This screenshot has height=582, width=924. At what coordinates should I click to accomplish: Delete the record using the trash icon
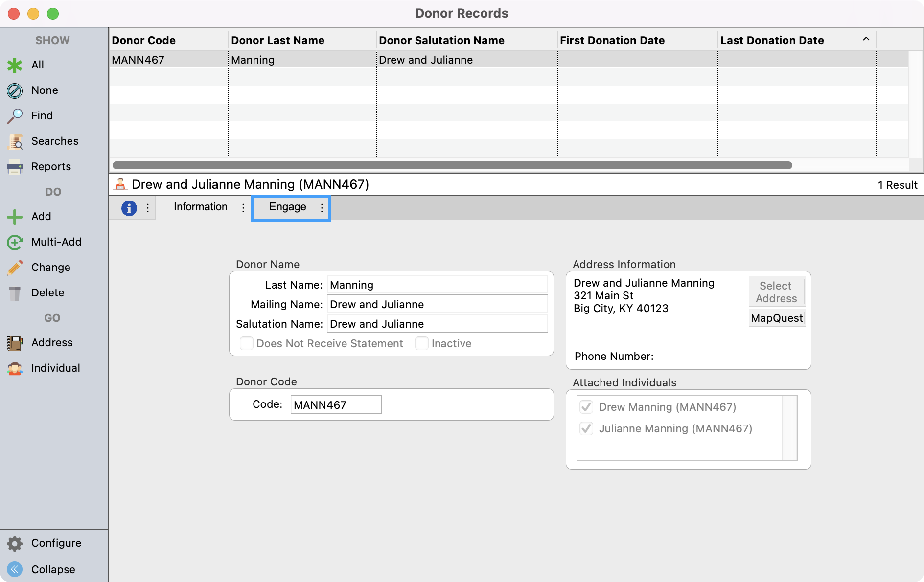click(15, 293)
